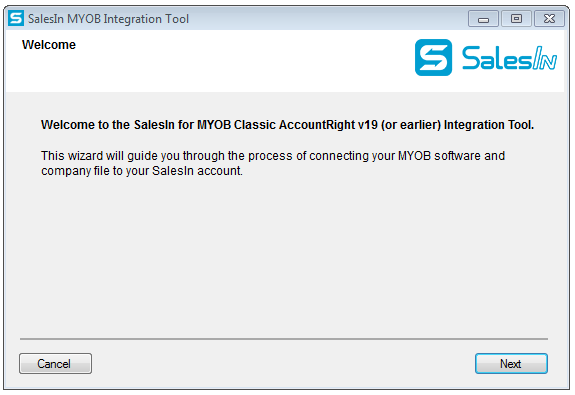Image resolution: width=575 pixels, height=395 pixels.
Task: Minimize the Integration Tool window
Action: tap(483, 19)
